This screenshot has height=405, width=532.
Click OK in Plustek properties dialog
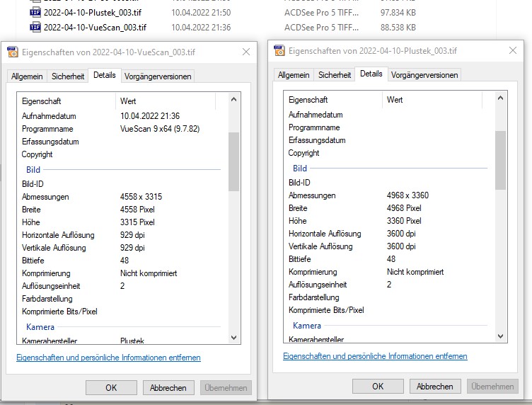[x=378, y=387]
